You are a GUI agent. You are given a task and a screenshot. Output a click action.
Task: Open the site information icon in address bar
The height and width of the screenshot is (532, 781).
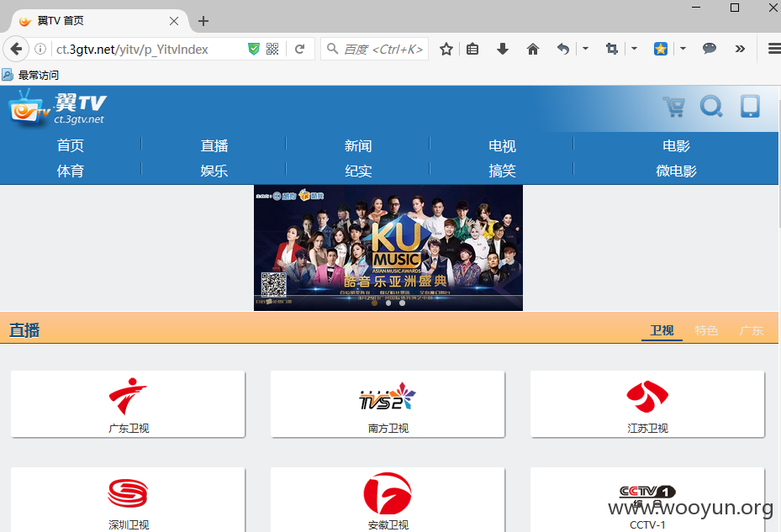pyautogui.click(x=40, y=49)
